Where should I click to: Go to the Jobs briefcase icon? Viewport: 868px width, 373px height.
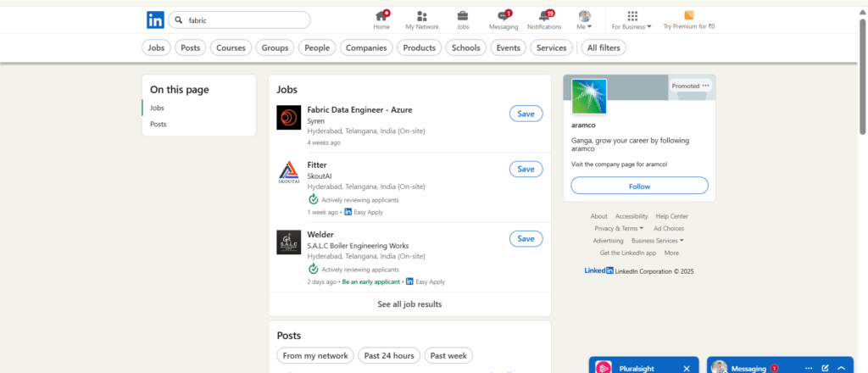[462, 16]
